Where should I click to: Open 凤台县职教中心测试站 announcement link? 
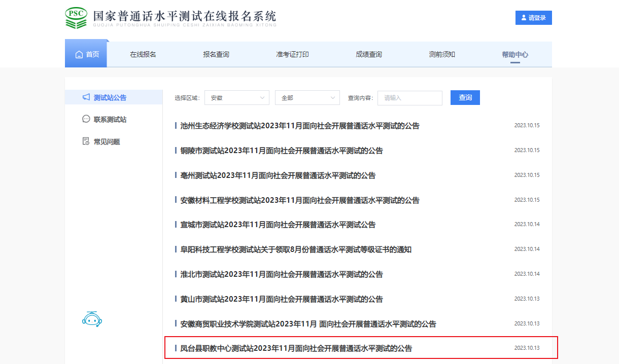[x=296, y=348]
